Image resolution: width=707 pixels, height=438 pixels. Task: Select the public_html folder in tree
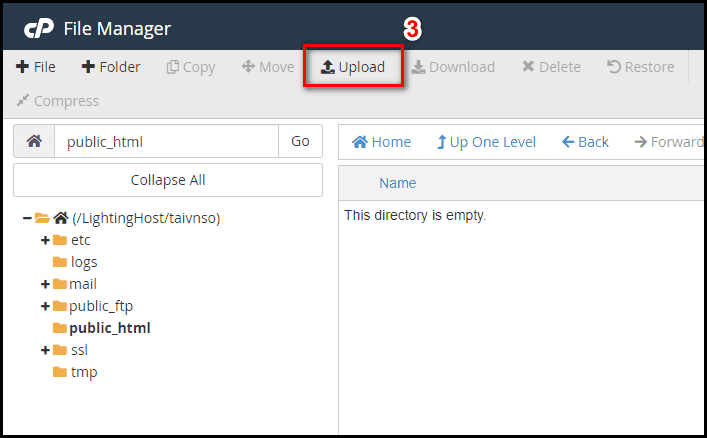(x=110, y=328)
